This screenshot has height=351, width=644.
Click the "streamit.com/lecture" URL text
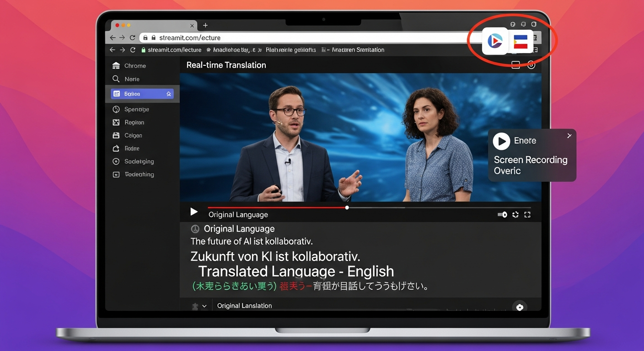(x=175, y=50)
